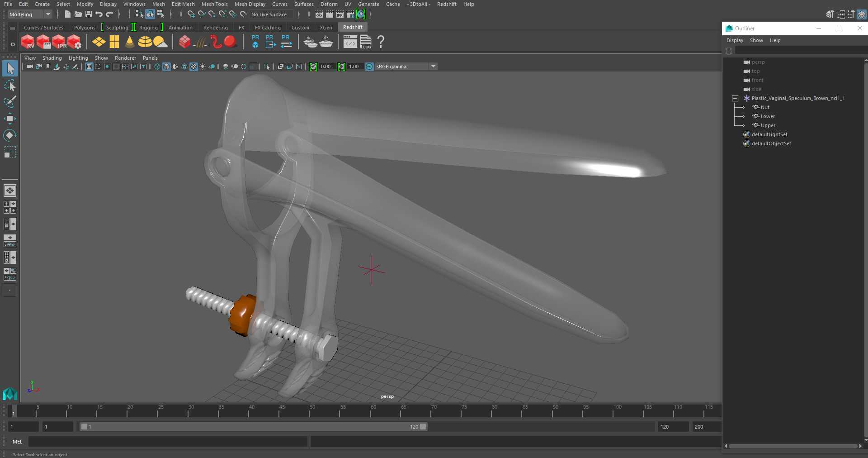Image resolution: width=868 pixels, height=458 pixels.
Task: Click the Select tool arrow
Action: pos(10,69)
